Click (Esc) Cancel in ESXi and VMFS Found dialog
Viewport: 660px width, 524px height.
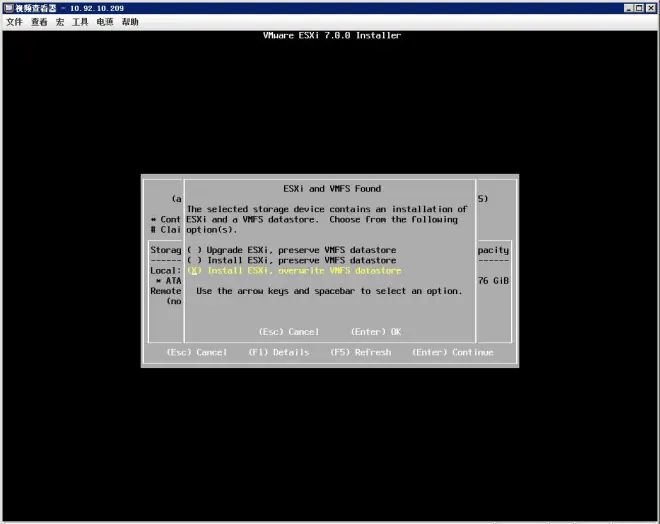pyautogui.click(x=289, y=332)
